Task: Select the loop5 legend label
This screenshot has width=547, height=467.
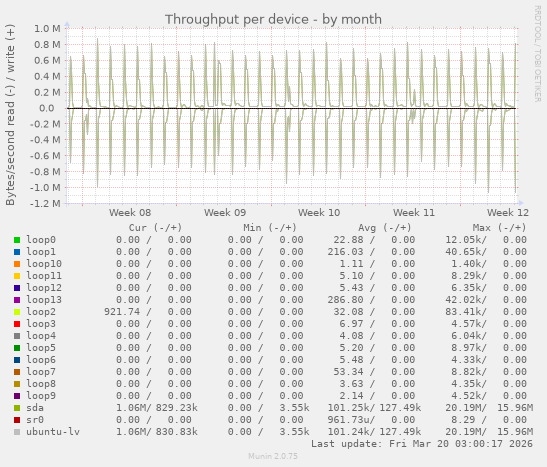Action: coord(41,347)
